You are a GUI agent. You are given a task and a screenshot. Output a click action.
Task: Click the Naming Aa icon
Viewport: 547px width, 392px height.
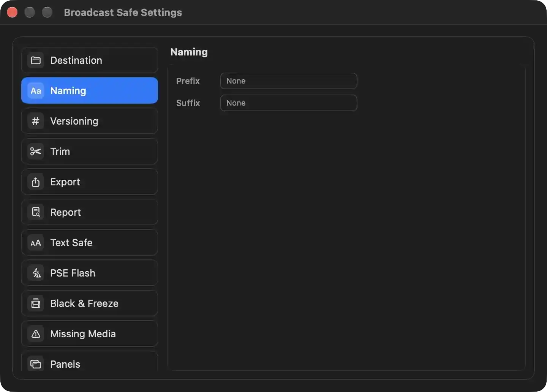tap(36, 91)
